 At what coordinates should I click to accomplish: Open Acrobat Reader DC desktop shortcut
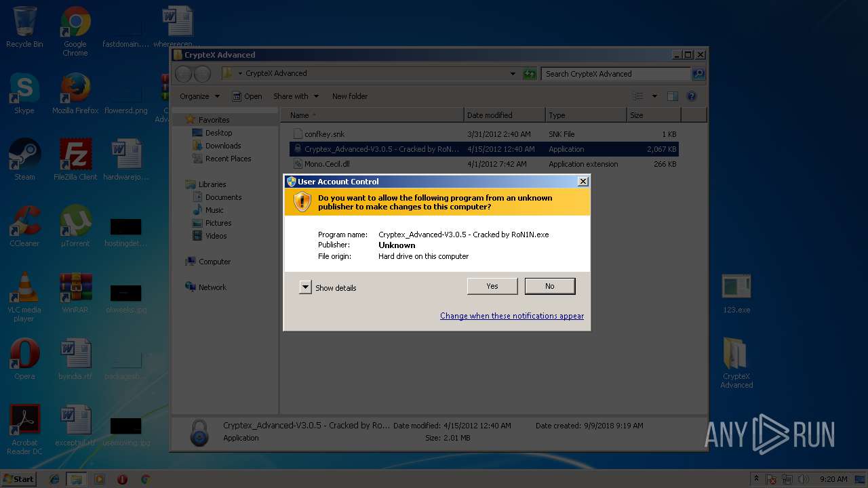[24, 430]
